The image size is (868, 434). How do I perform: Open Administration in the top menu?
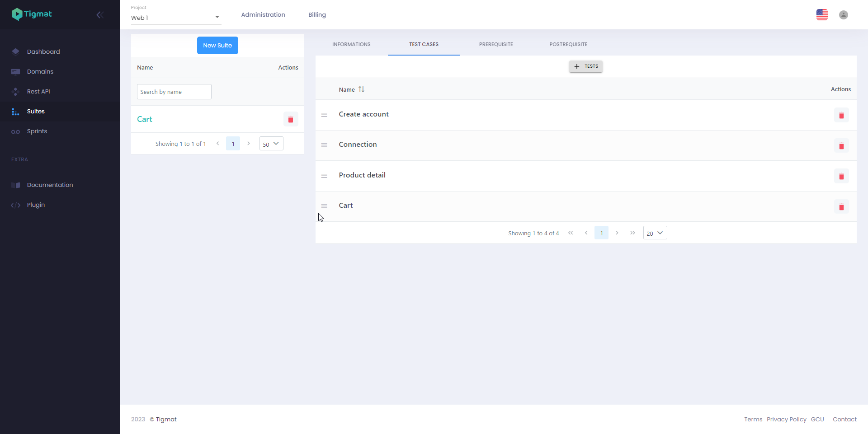tap(263, 15)
